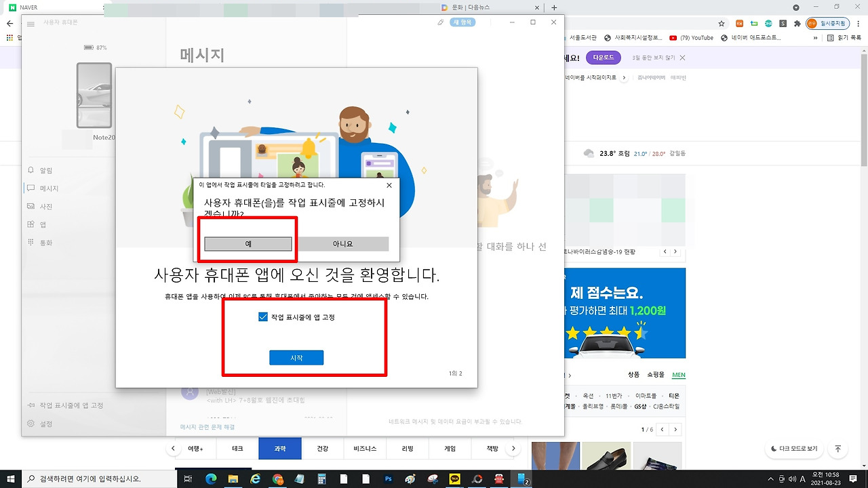The width and height of the screenshot is (868, 488).
Task: Launch Microsoft Edge from taskbar
Action: (x=211, y=479)
